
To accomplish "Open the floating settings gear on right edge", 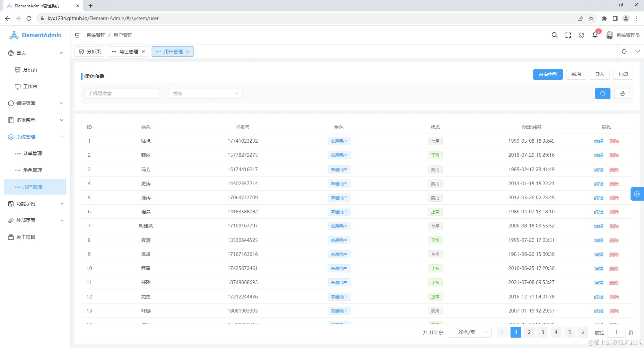I will click(x=637, y=194).
